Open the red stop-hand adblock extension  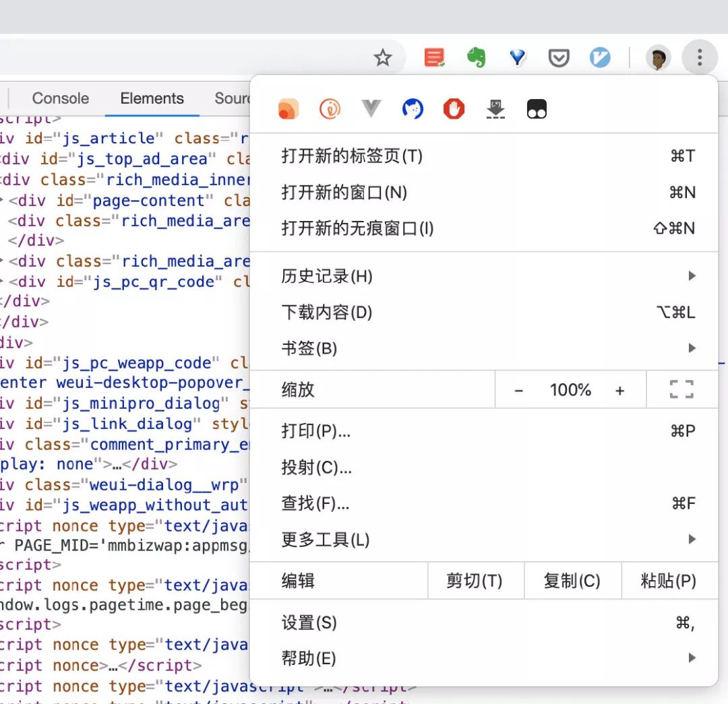point(454,109)
